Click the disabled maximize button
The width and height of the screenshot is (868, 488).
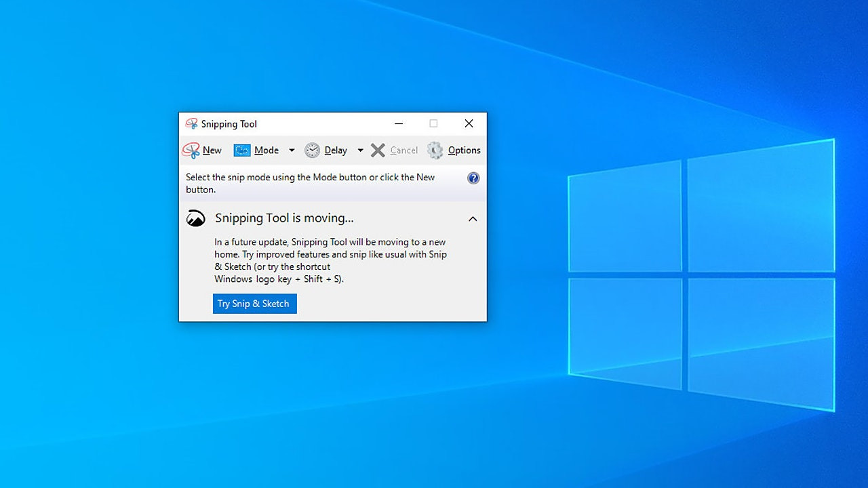[x=433, y=123]
